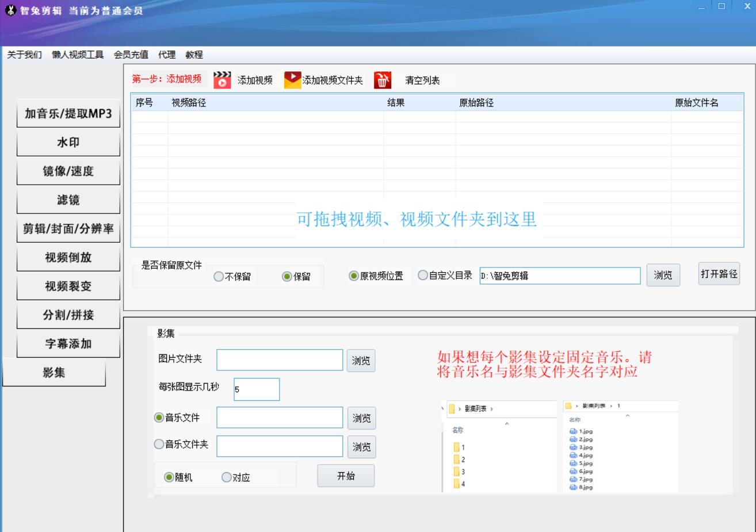Click the 添加视频 label
Image resolution: width=756 pixels, height=532 pixels.
[255, 81]
